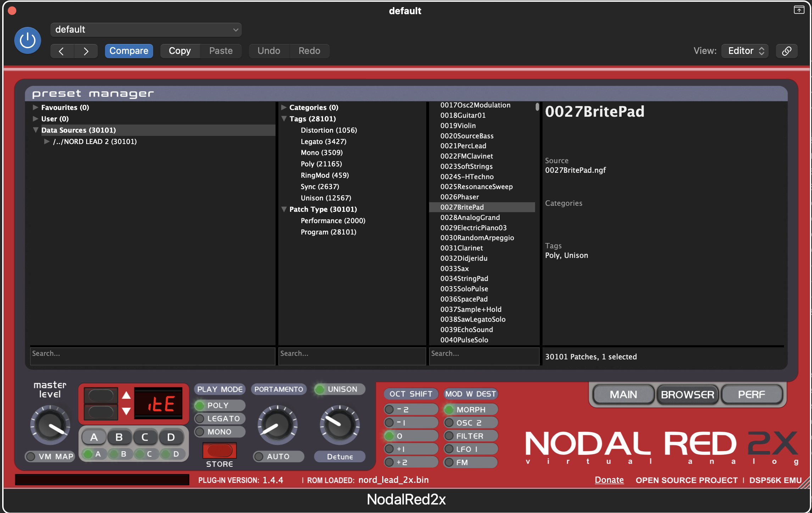Select the 0028AnalogGrand patch

[470, 217]
